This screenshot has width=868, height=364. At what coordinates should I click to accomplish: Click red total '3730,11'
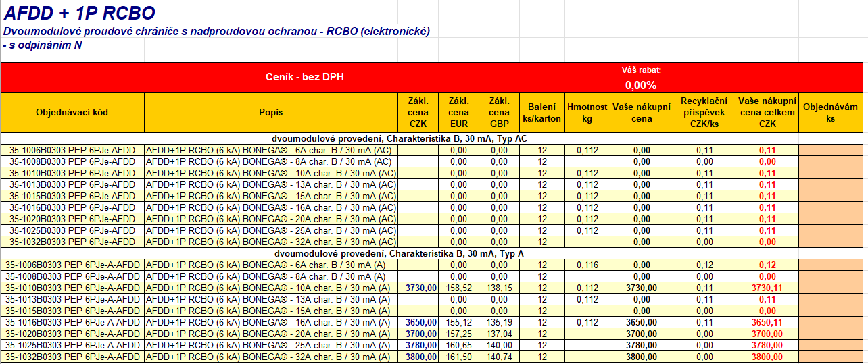point(767,288)
